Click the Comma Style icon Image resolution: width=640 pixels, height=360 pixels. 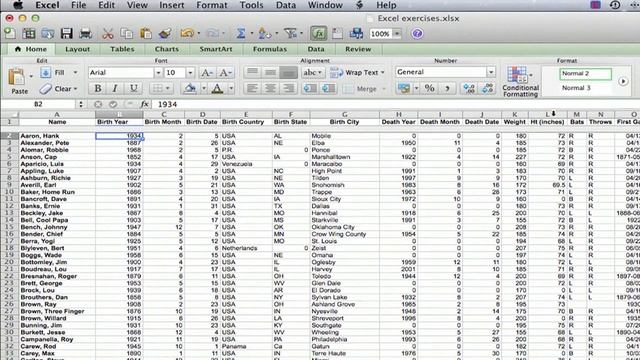tap(447, 88)
